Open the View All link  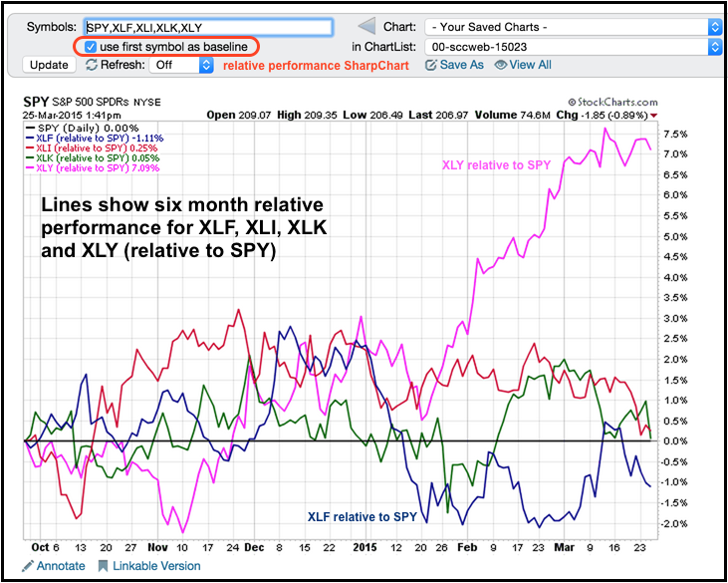530,65
